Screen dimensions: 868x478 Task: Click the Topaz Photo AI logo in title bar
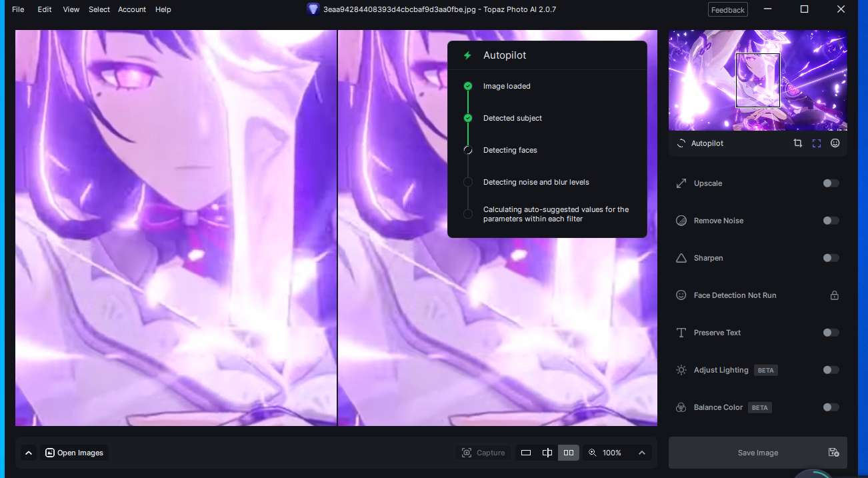[x=313, y=9]
